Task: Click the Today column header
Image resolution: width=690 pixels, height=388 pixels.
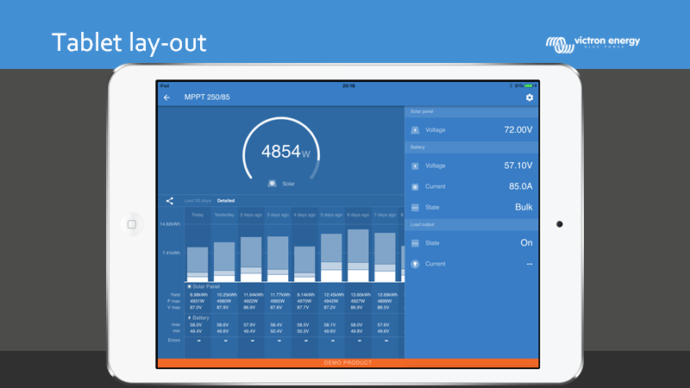Action: [x=198, y=215]
